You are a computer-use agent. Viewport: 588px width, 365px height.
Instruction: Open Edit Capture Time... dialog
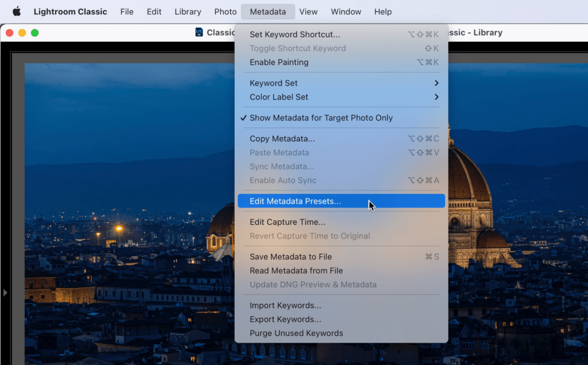[341, 222]
